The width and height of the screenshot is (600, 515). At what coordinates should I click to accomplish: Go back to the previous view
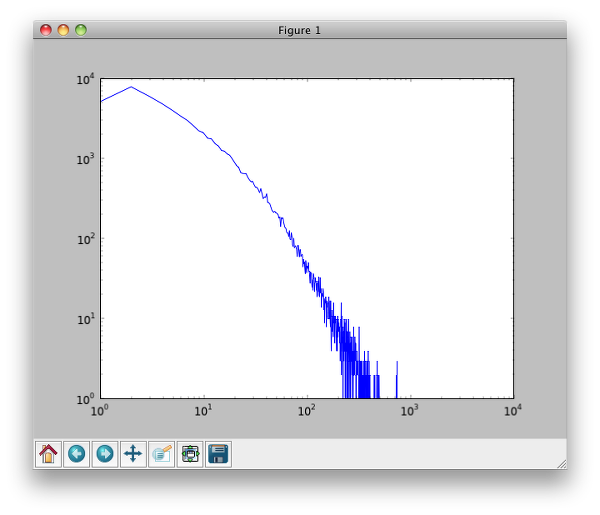click(x=77, y=454)
